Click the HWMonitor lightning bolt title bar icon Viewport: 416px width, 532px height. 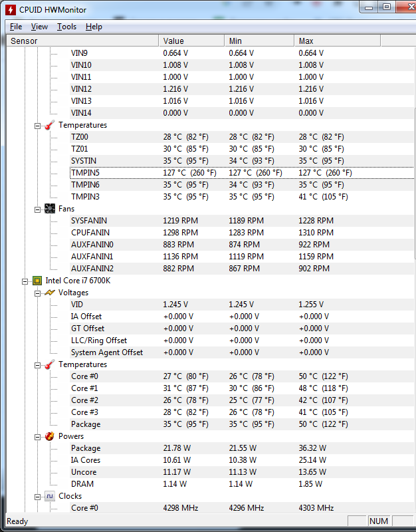10,10
